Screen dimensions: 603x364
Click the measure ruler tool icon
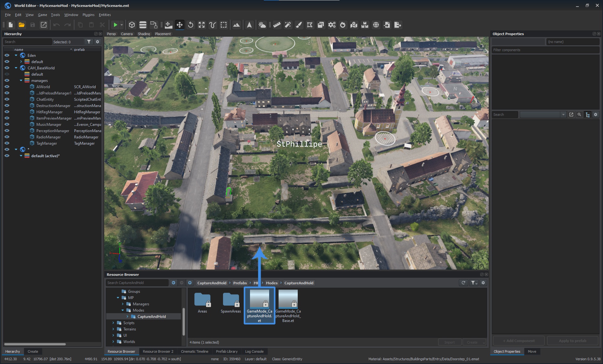point(277,25)
